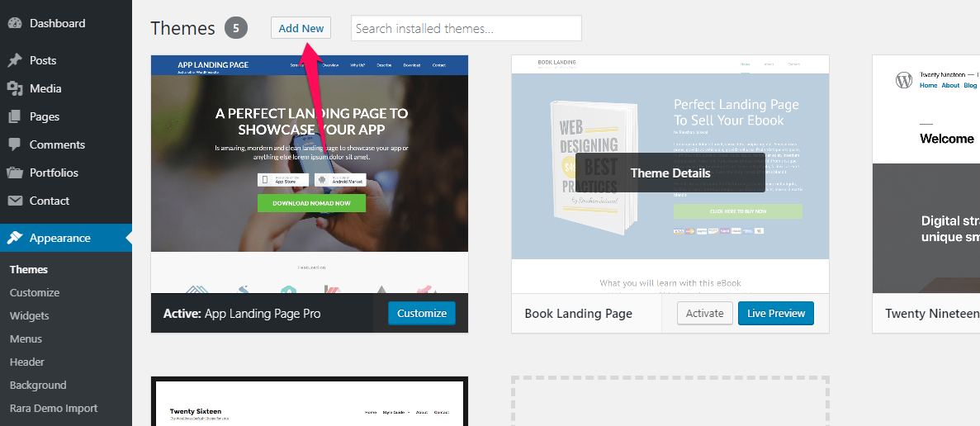This screenshot has width=980, height=426.
Task: Open Customize in Appearance submenu
Action: (x=35, y=293)
